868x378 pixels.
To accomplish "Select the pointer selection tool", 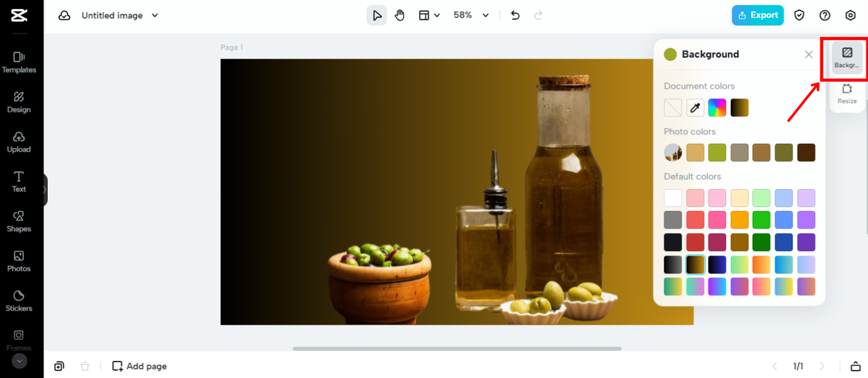I will coord(376,15).
